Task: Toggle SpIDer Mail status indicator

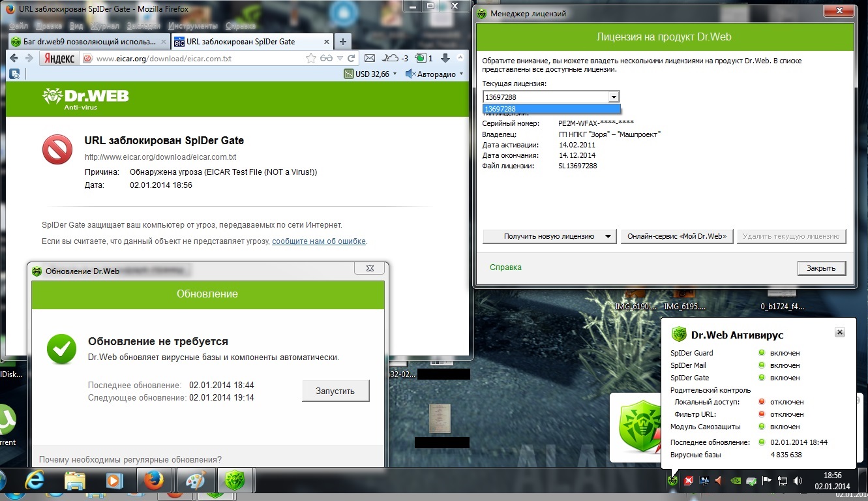Action: [x=761, y=365]
